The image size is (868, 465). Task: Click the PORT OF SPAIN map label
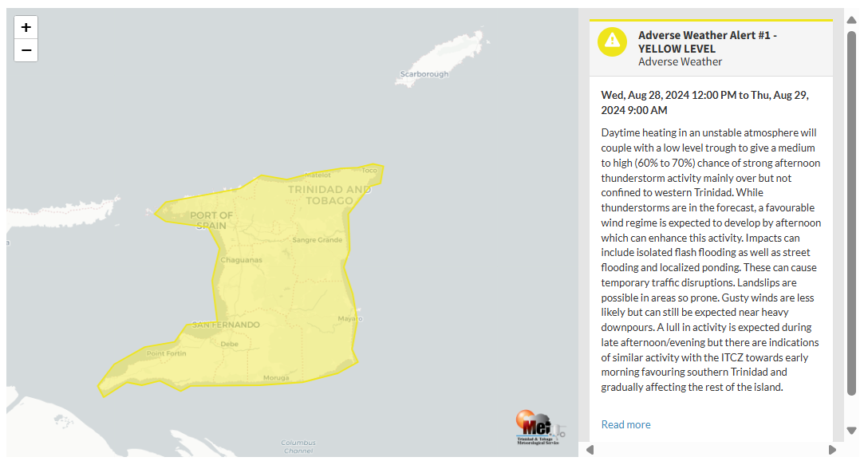[211, 220]
